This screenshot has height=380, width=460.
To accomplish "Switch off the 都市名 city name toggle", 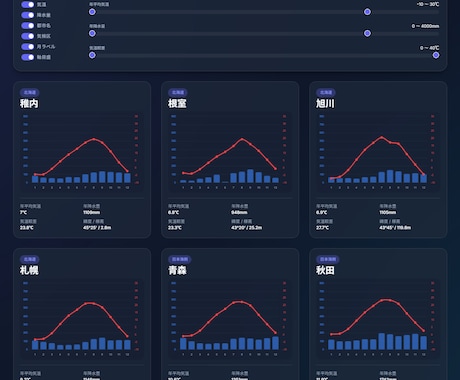I will pos(28,26).
